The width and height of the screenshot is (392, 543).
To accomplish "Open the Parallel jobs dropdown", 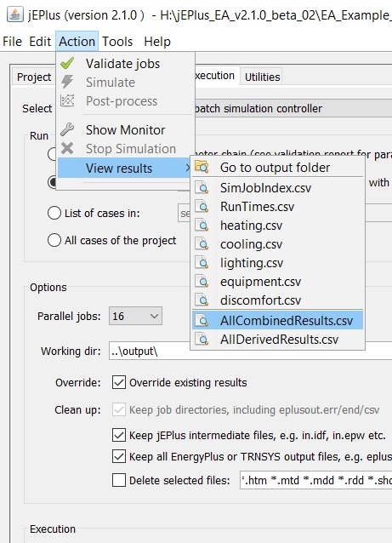I will pyautogui.click(x=135, y=316).
